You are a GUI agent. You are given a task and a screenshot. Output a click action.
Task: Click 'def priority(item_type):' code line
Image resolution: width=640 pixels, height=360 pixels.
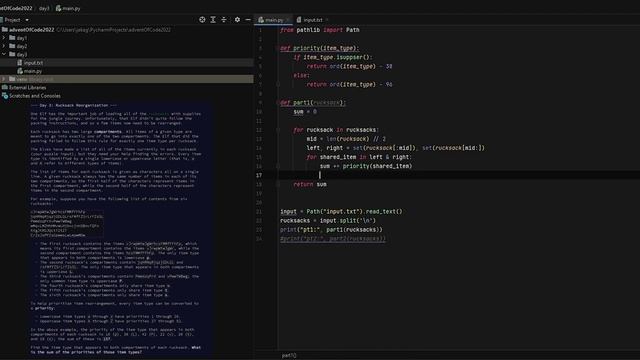point(320,48)
